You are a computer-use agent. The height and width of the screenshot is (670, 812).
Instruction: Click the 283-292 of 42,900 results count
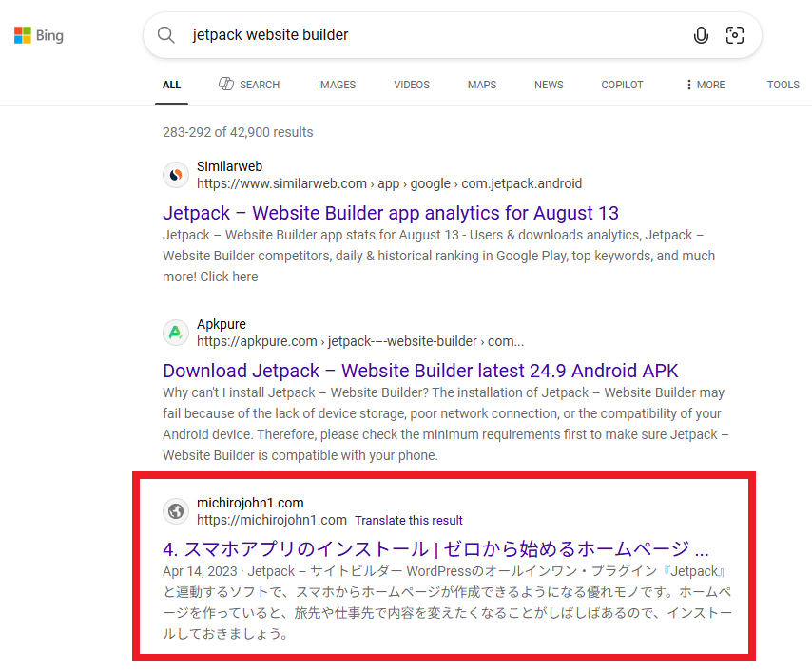238,132
